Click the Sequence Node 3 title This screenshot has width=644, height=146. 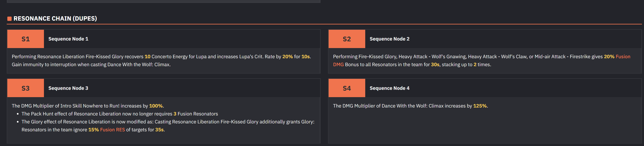68,88
